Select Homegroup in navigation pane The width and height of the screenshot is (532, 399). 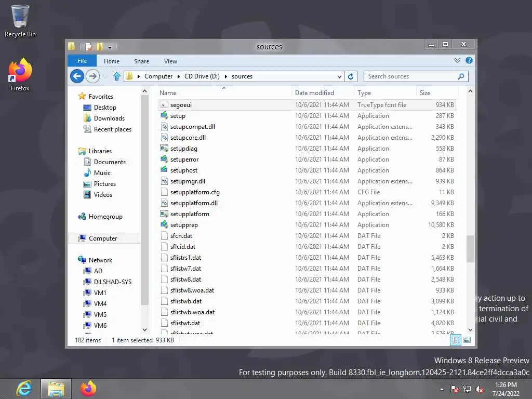point(105,217)
